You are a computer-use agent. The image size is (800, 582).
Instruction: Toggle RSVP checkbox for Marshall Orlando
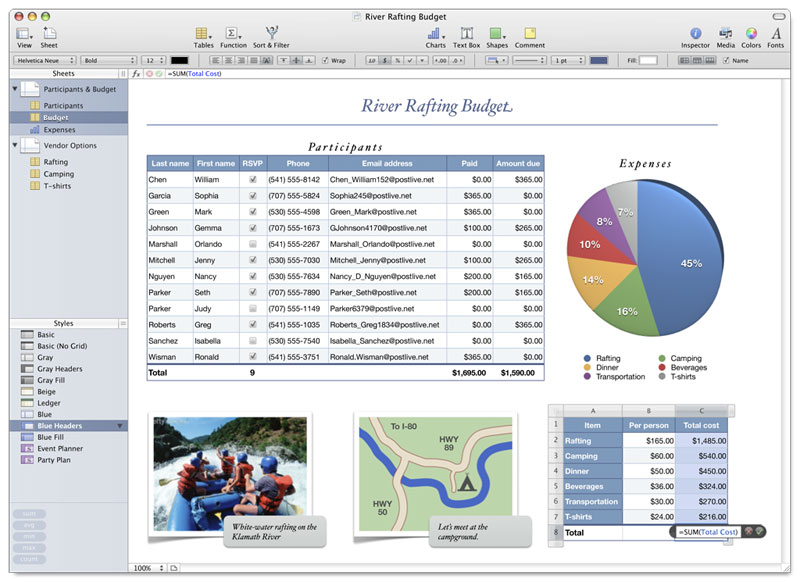point(253,244)
